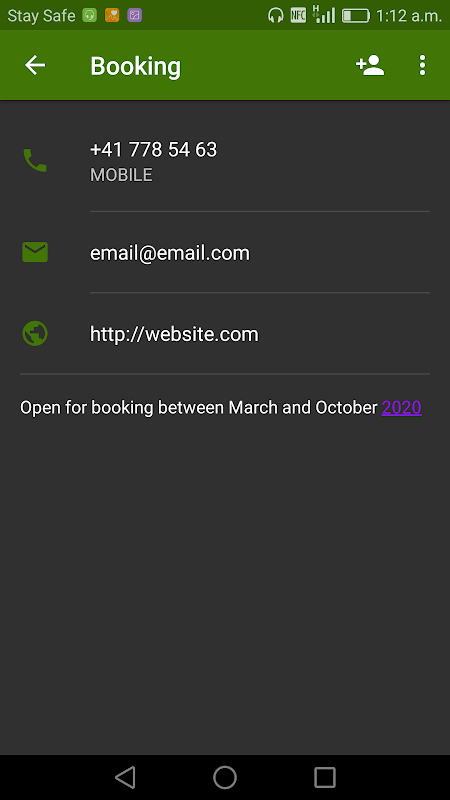Call the number +41 778 54 63
The width and height of the screenshot is (450, 800).
pyautogui.click(x=154, y=149)
